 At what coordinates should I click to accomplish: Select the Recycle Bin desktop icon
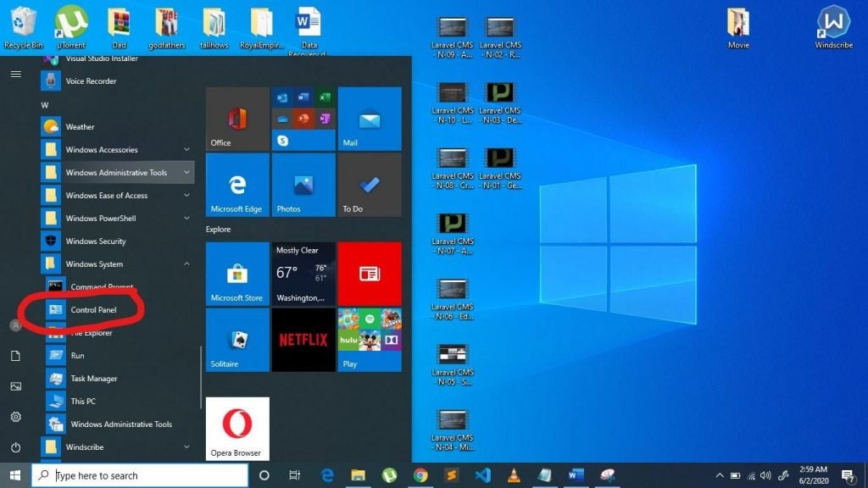click(23, 27)
